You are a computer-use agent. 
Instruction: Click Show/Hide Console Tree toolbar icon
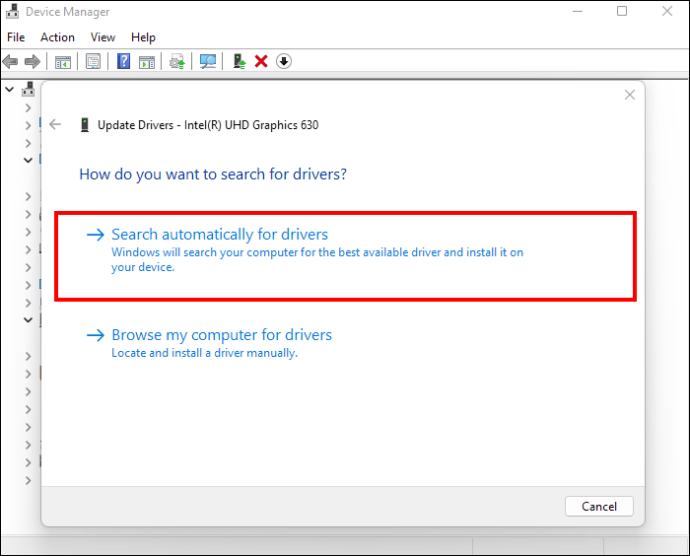63,62
